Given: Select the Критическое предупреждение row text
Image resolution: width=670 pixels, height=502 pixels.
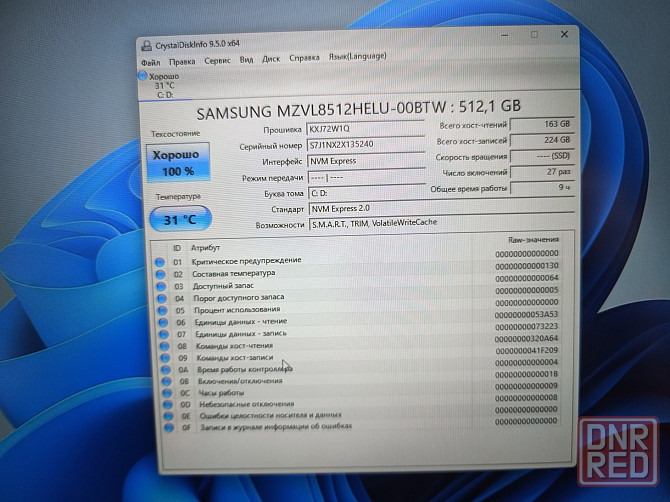Looking at the screenshot, I should click(x=247, y=261).
